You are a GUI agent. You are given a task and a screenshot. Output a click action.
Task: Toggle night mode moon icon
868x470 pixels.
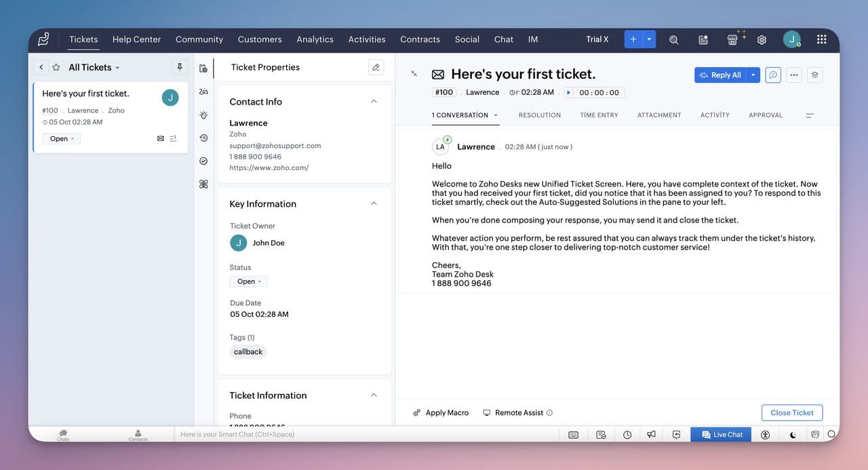coord(793,435)
